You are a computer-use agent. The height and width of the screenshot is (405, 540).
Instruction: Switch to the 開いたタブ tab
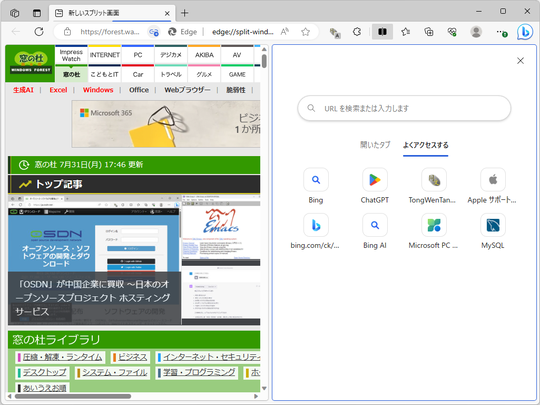[375, 145]
